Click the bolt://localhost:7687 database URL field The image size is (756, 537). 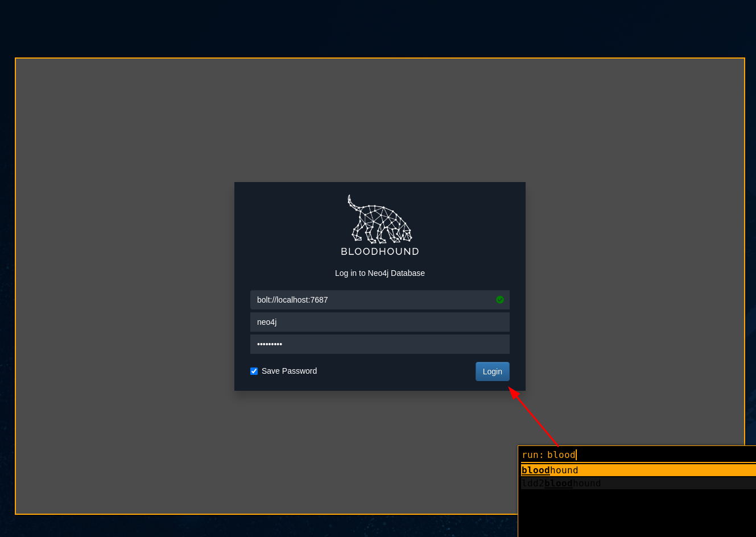pyautogui.click(x=380, y=300)
